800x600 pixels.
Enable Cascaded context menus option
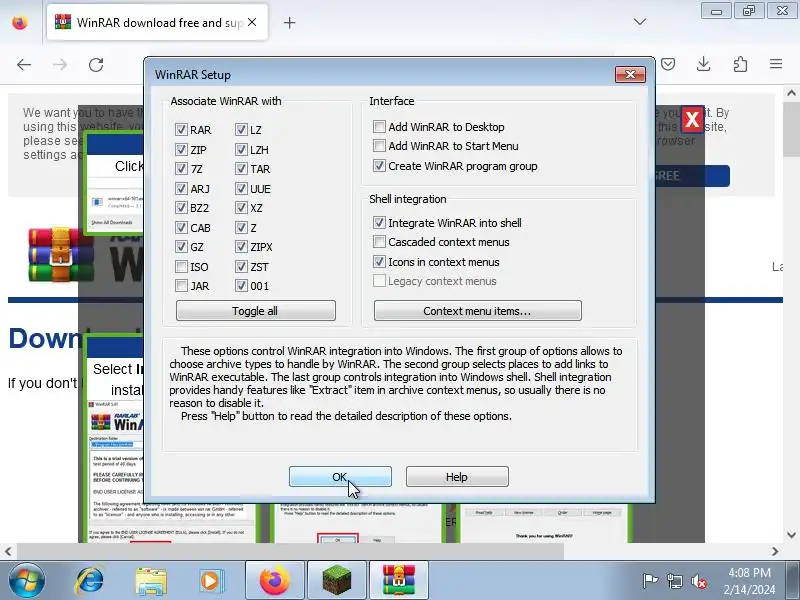tap(379, 242)
